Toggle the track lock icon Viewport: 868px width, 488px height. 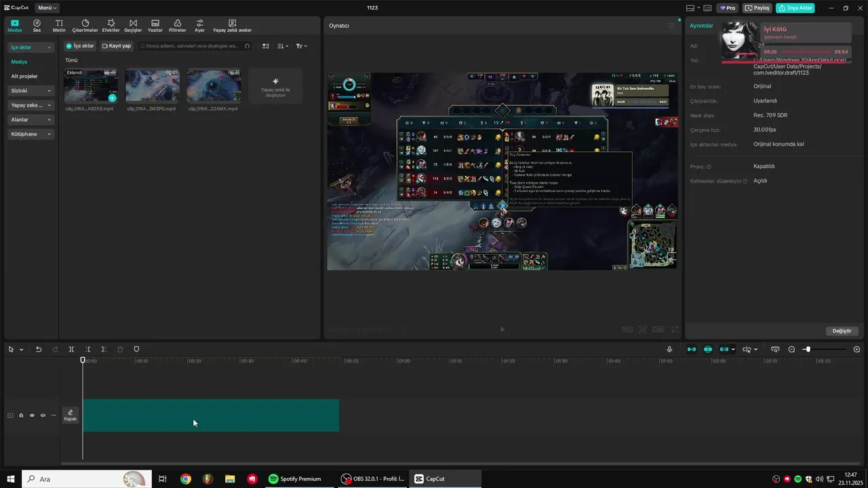point(21,415)
